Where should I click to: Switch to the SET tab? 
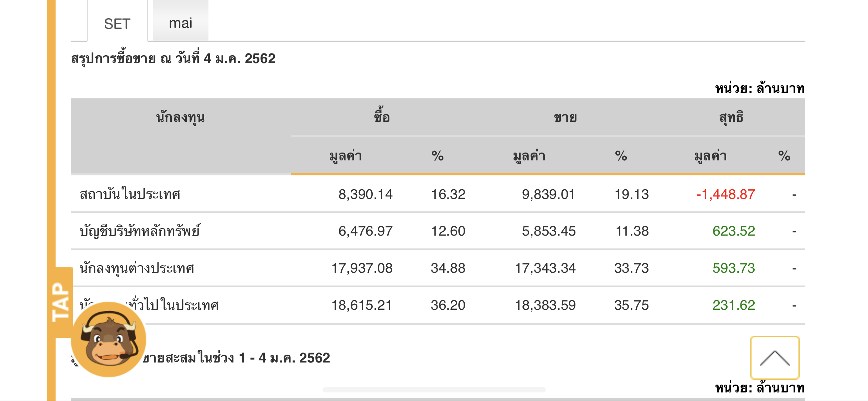pos(117,24)
